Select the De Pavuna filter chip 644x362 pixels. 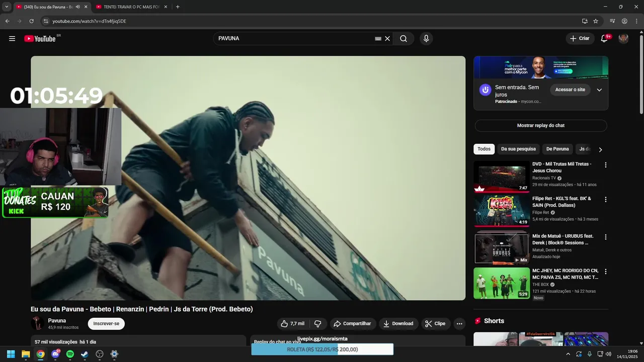(x=557, y=149)
